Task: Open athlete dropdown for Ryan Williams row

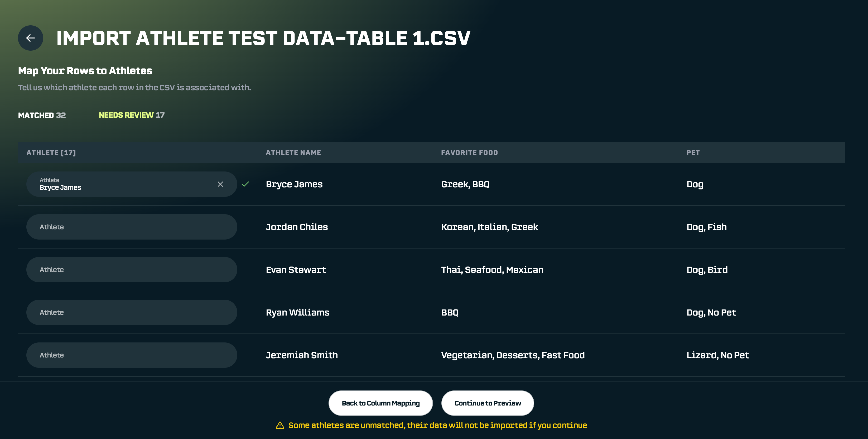Action: pos(132,313)
